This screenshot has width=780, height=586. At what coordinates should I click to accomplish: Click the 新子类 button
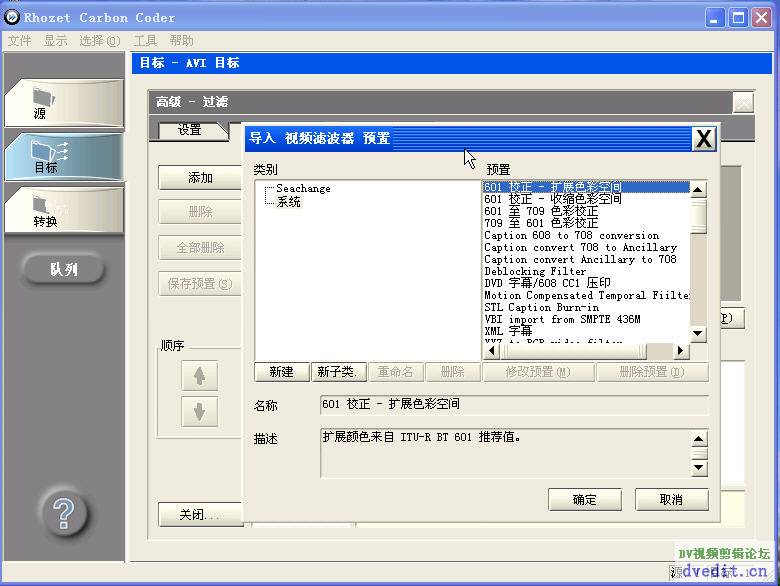tap(339, 372)
